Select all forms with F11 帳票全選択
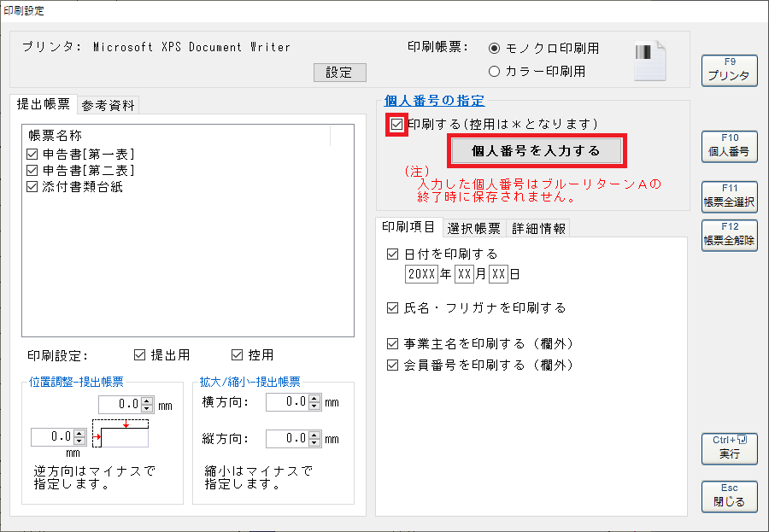This screenshot has height=532, width=769. (730, 196)
